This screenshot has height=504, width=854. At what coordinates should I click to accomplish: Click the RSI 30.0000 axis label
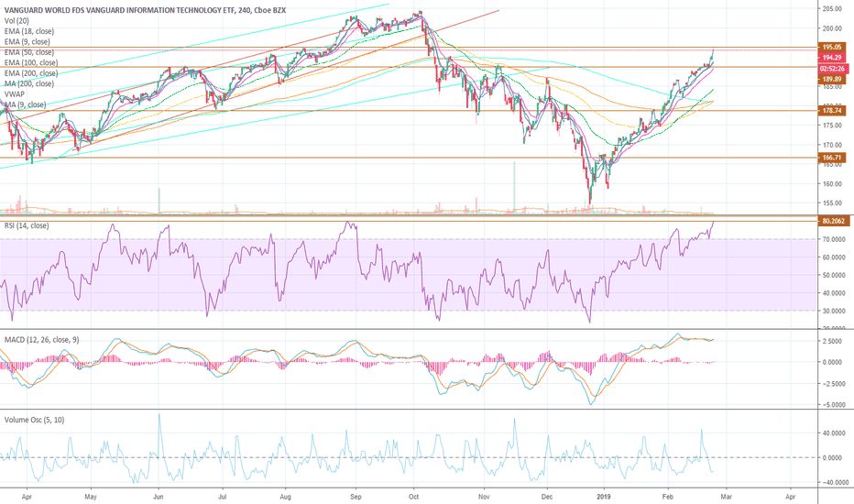click(x=834, y=312)
